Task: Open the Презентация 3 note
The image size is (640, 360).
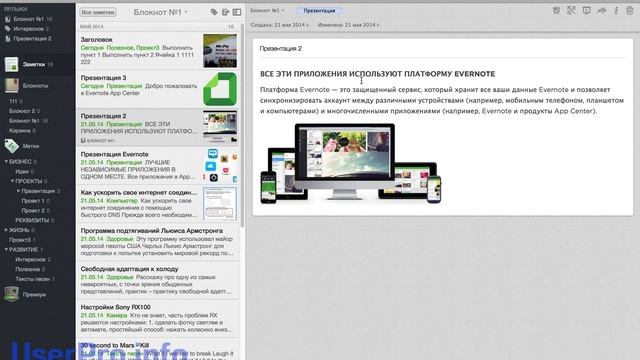Action: click(158, 89)
